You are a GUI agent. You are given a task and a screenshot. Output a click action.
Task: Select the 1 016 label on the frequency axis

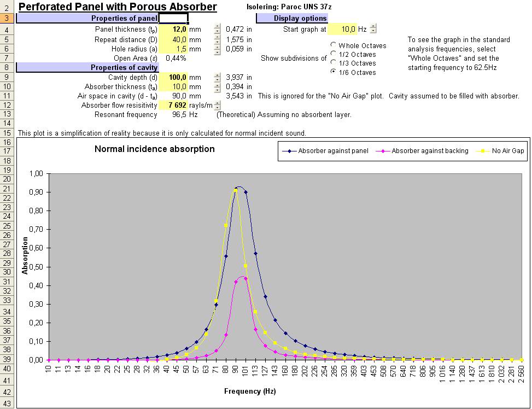coord(442,374)
